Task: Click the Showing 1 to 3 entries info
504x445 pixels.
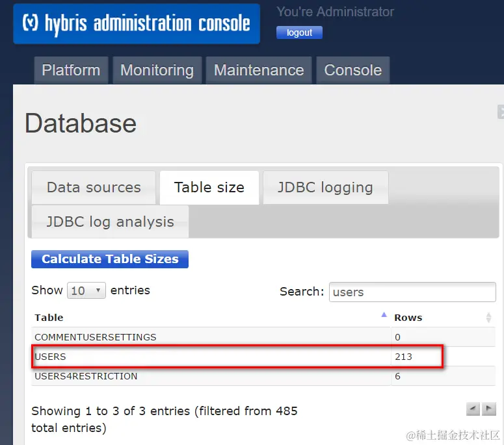Action: click(165, 419)
